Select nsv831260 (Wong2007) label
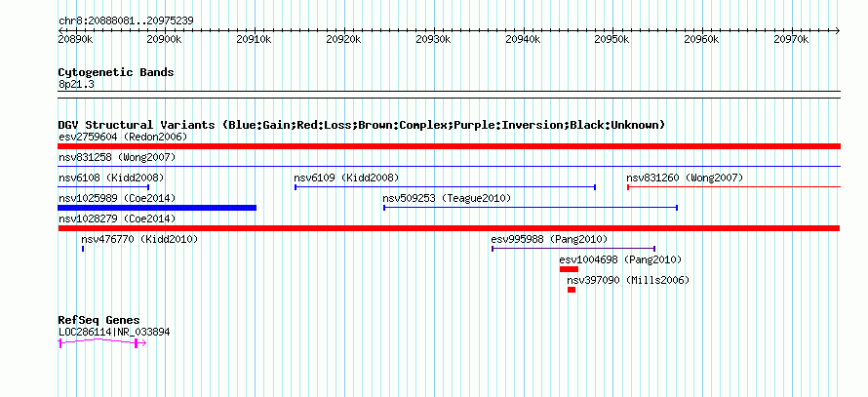 pos(685,178)
